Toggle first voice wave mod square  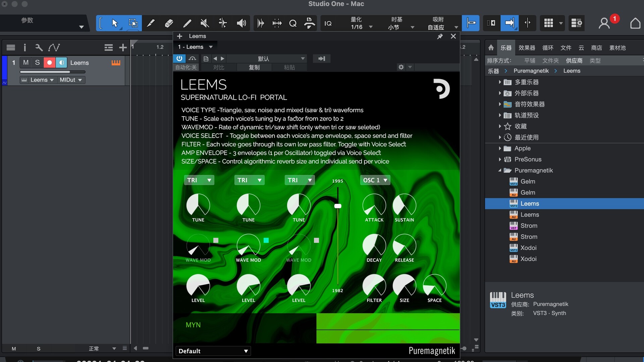216,240
